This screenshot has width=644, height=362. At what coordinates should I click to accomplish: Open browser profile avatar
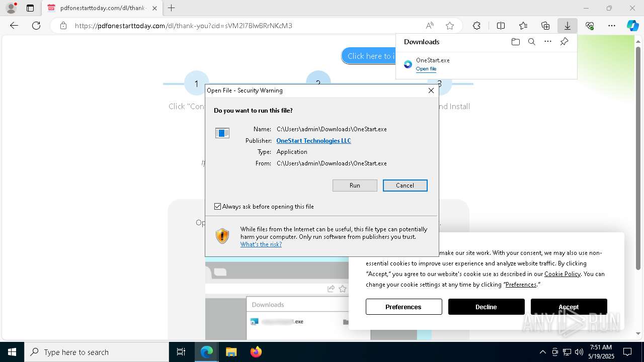click(11, 8)
